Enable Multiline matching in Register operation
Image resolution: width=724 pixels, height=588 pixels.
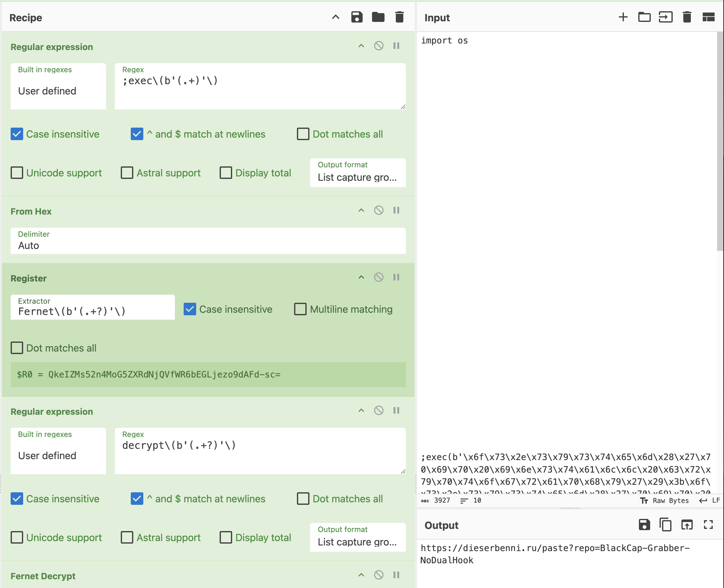pyautogui.click(x=300, y=309)
